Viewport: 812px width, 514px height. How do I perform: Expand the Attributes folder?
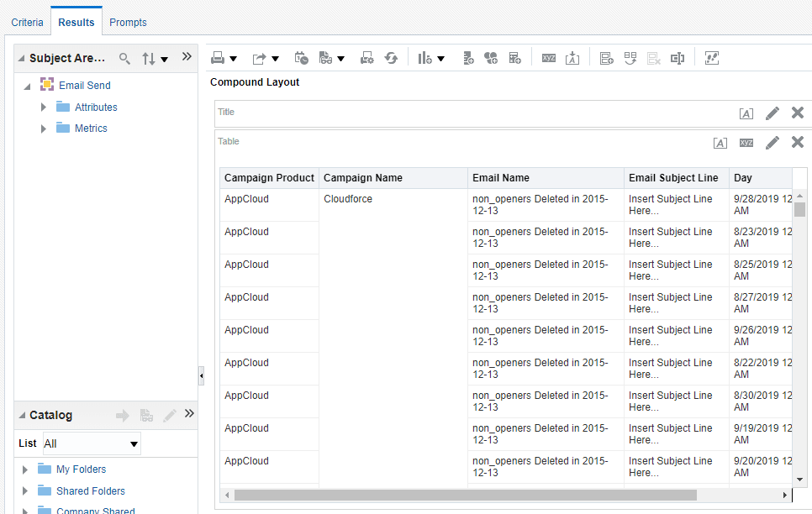pyautogui.click(x=44, y=107)
